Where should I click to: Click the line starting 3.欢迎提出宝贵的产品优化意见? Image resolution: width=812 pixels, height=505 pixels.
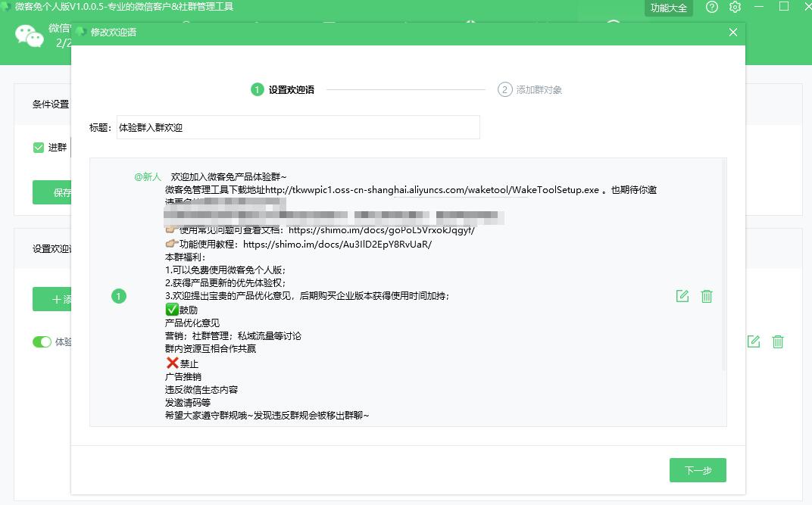click(307, 296)
